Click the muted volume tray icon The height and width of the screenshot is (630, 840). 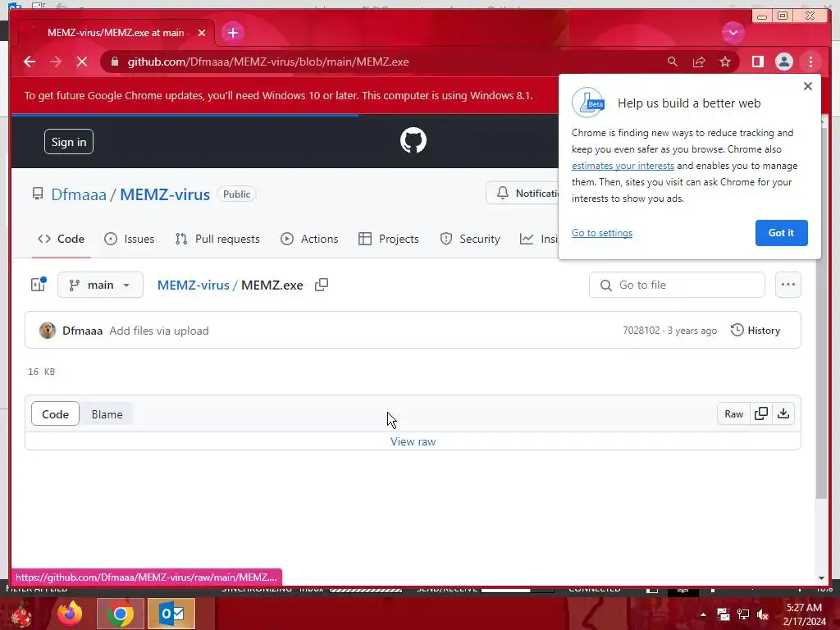(x=763, y=615)
